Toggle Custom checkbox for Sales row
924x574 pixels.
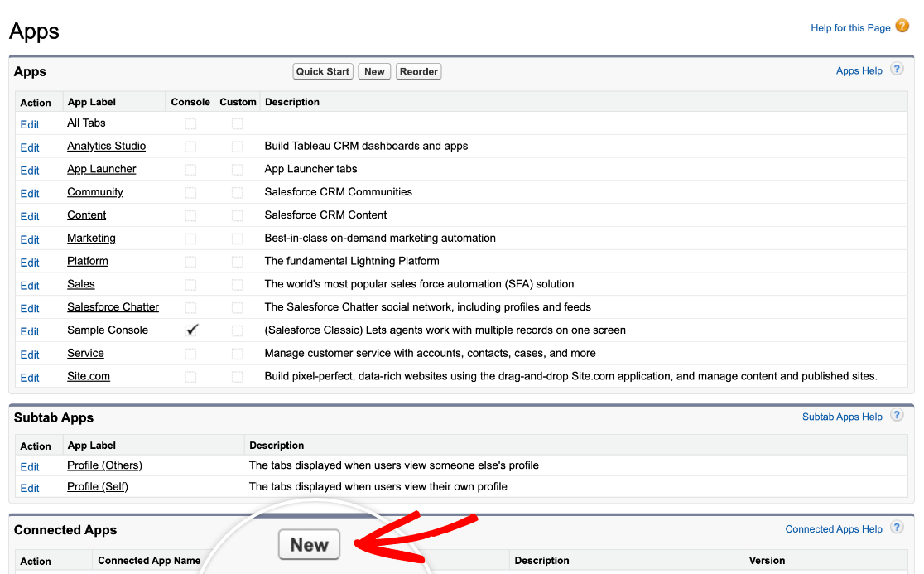(x=238, y=285)
